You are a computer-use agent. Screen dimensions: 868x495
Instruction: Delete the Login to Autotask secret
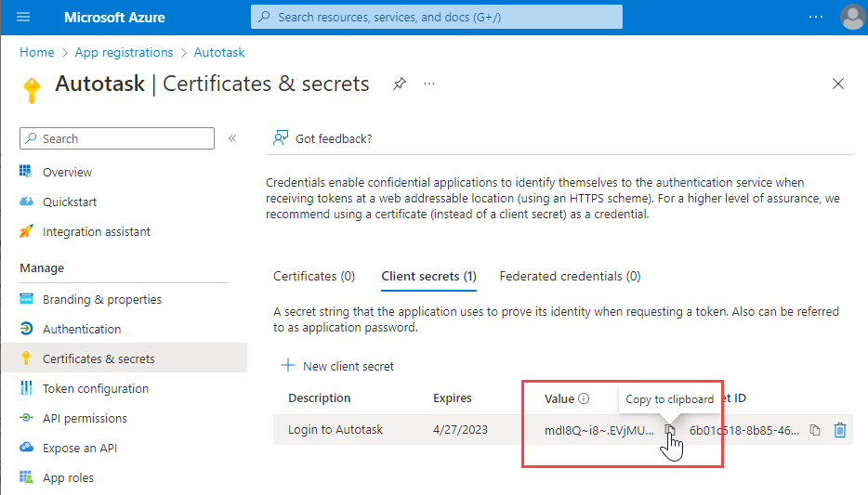tap(840, 430)
